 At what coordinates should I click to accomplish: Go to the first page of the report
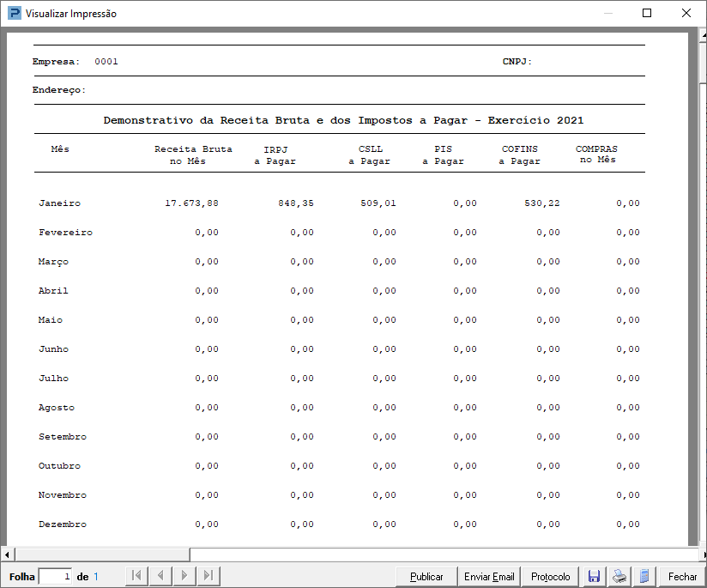pos(136,575)
